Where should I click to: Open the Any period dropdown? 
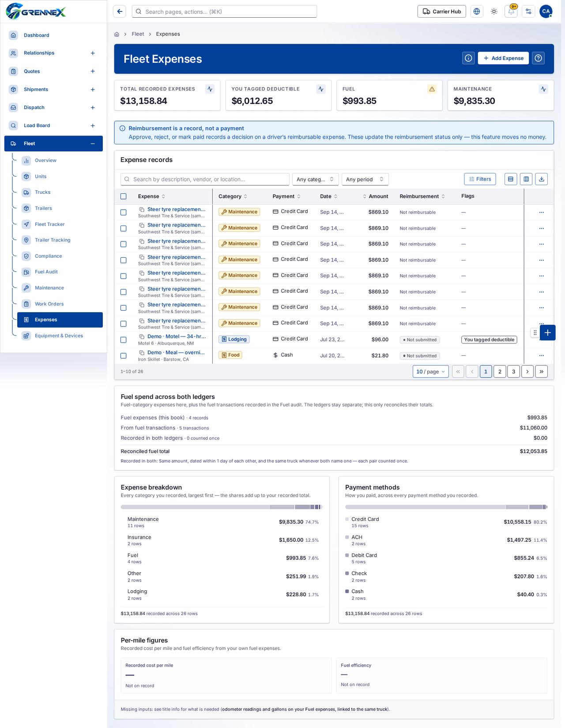pyautogui.click(x=365, y=179)
